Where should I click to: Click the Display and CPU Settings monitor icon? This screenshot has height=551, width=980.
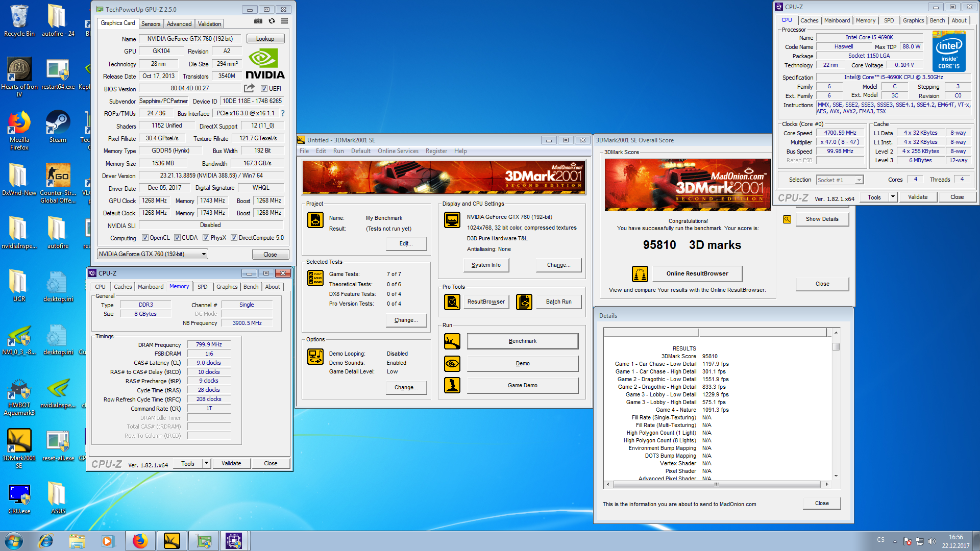click(452, 220)
